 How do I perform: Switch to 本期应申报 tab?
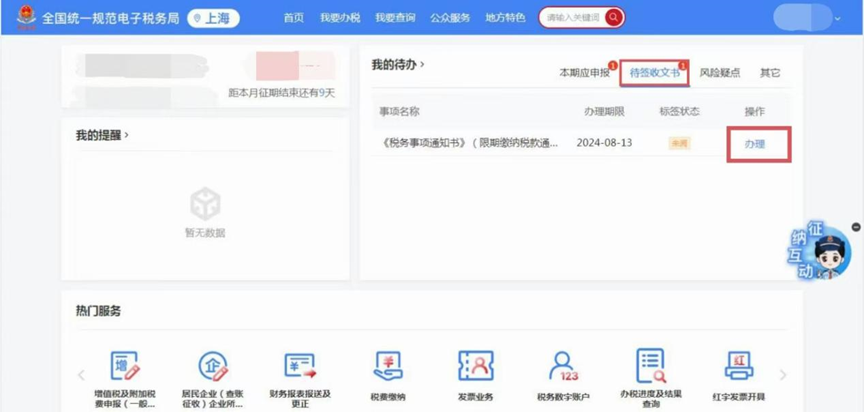coord(583,73)
